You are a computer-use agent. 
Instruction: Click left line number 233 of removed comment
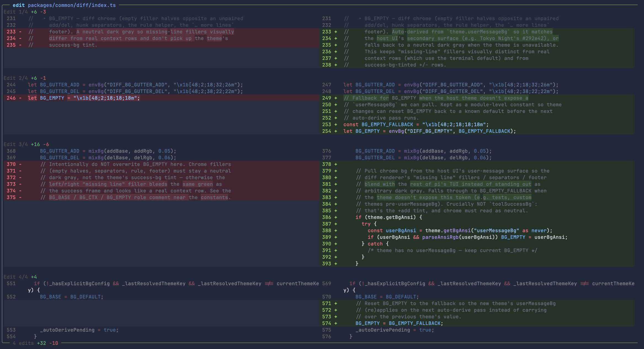[11, 32]
